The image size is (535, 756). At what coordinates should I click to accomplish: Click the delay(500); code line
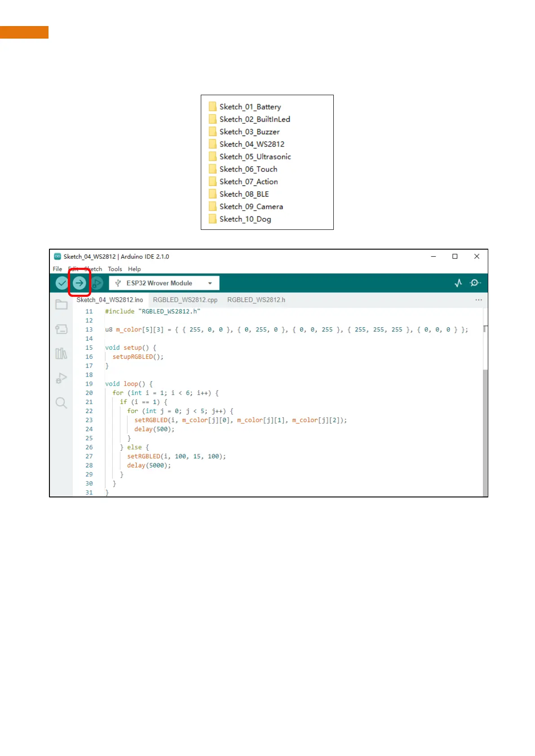(x=154, y=429)
